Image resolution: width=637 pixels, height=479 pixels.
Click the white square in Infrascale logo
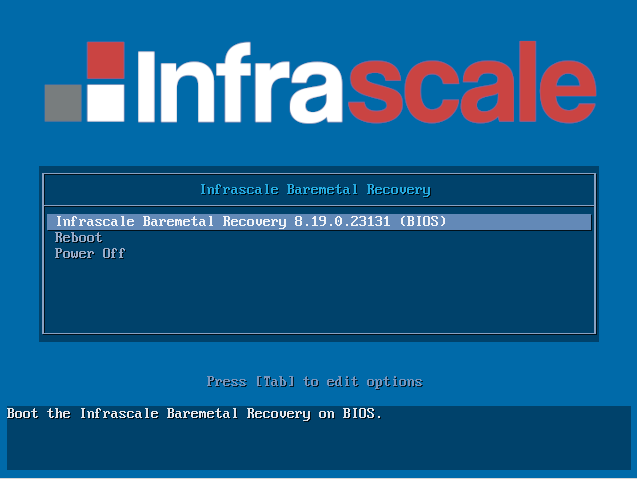[x=105, y=102]
